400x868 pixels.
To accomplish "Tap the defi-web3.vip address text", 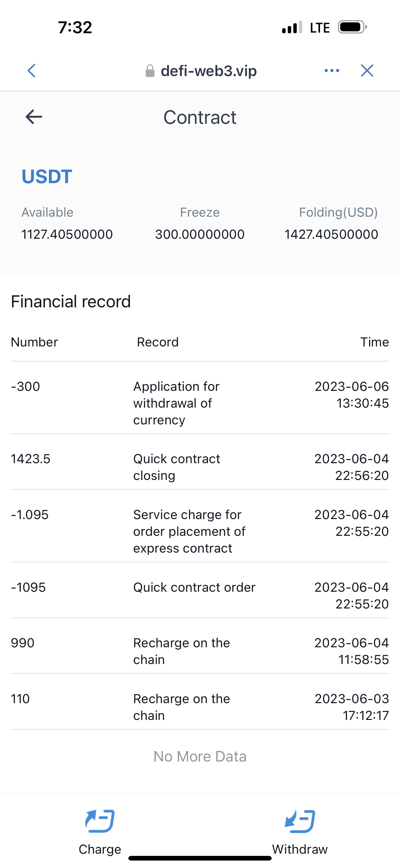I will click(x=209, y=71).
